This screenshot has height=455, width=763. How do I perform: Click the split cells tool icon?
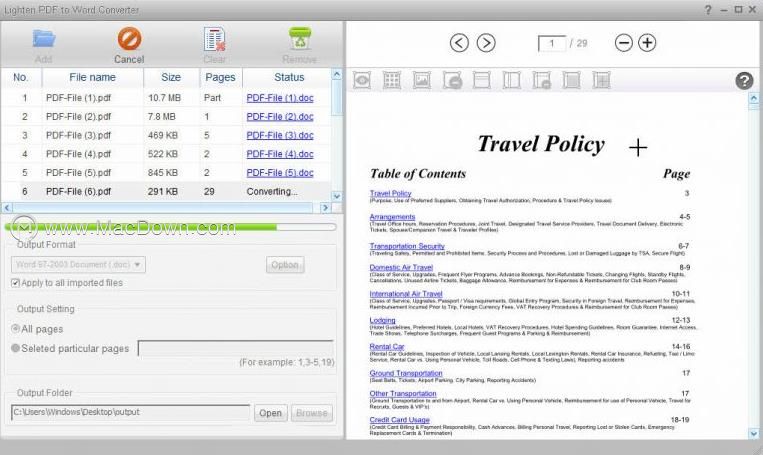click(x=601, y=80)
